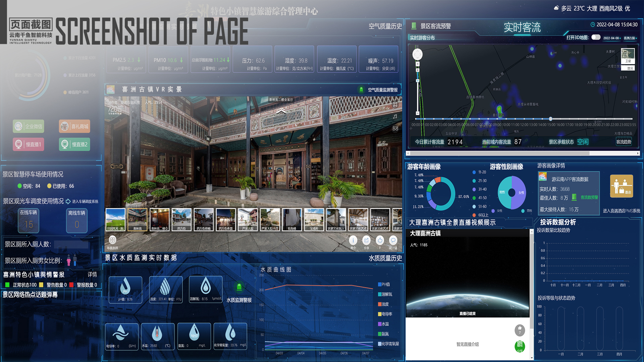Open 空气质量历史 history view
644x362 pixels.
point(385,26)
